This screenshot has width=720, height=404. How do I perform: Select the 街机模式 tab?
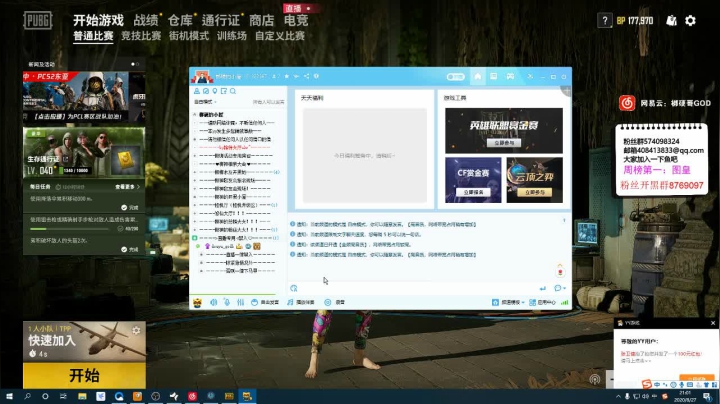tap(189, 36)
